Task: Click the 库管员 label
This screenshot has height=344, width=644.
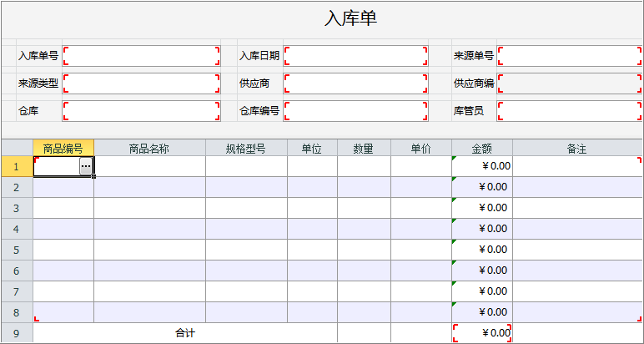Action: 468,111
